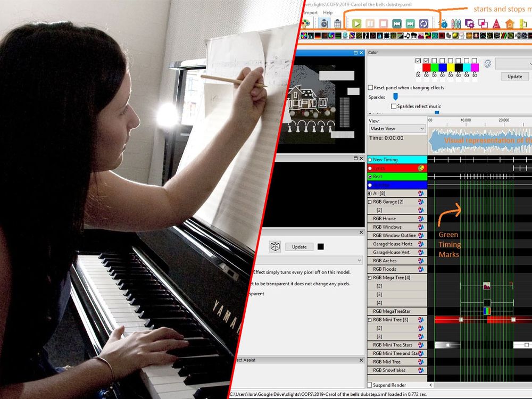This screenshot has height=399, width=532.
Task: Open the Help menu
Action: [328, 12]
